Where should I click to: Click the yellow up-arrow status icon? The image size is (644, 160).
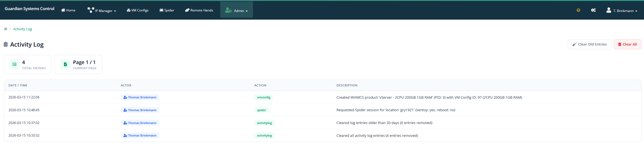tap(578, 10)
